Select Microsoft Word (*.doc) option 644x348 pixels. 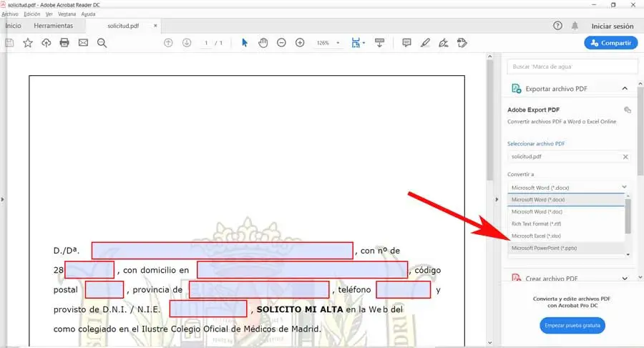point(567,212)
